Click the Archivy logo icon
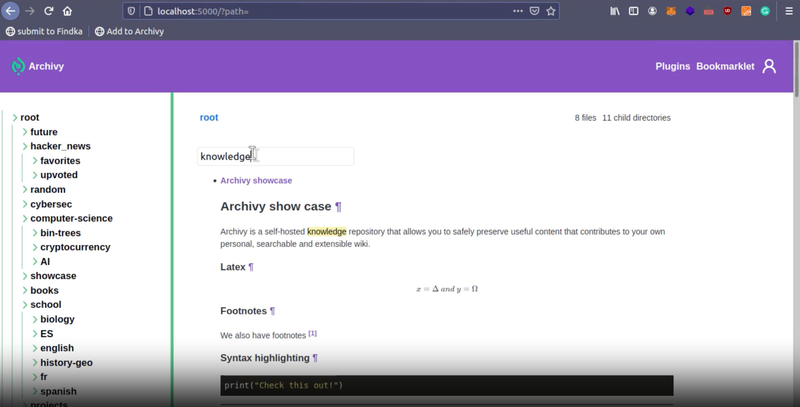The height and width of the screenshot is (407, 800). pos(18,66)
